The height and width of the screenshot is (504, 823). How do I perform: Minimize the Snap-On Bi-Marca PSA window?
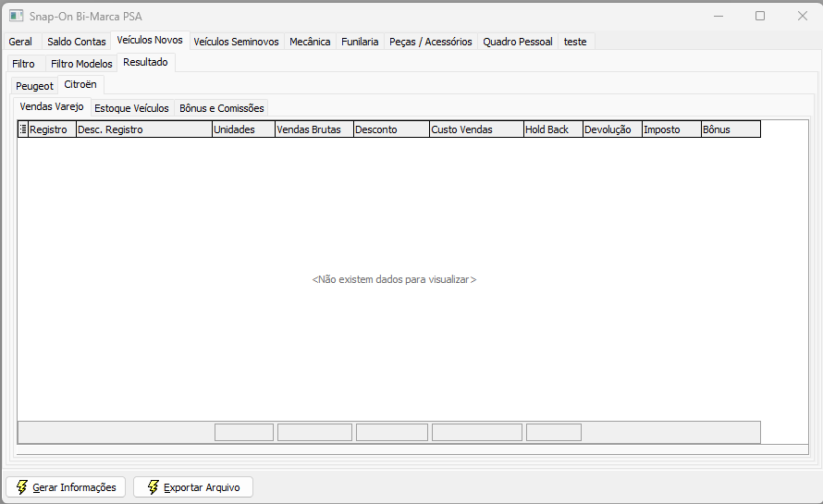click(x=719, y=17)
